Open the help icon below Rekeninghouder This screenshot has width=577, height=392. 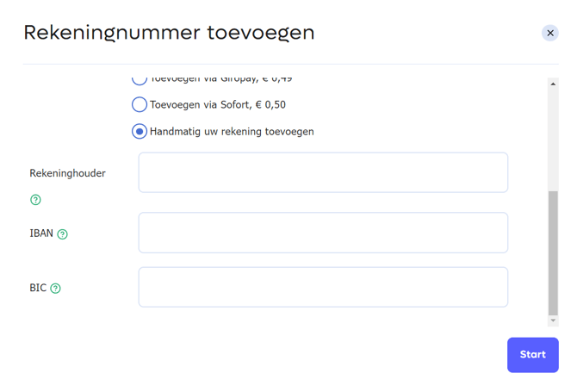tap(35, 200)
